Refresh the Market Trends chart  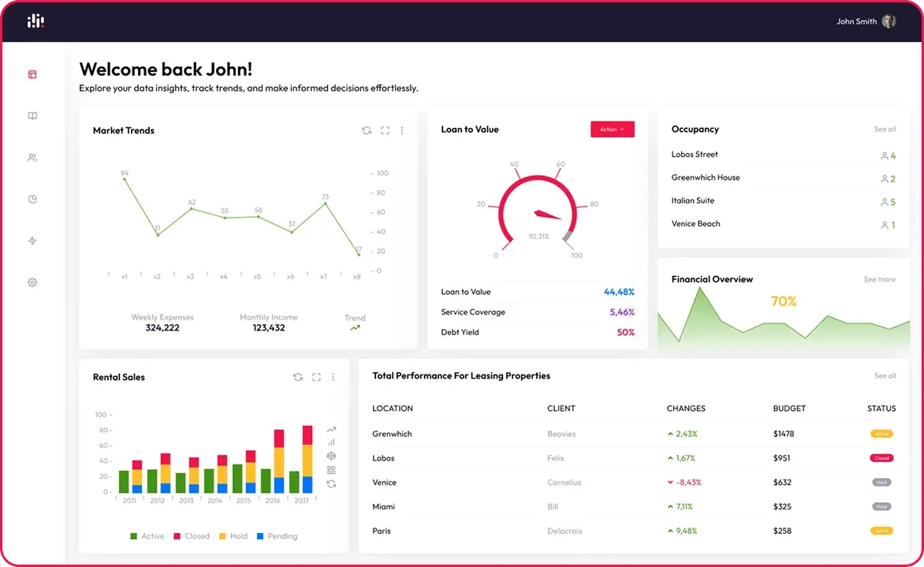coord(367,130)
